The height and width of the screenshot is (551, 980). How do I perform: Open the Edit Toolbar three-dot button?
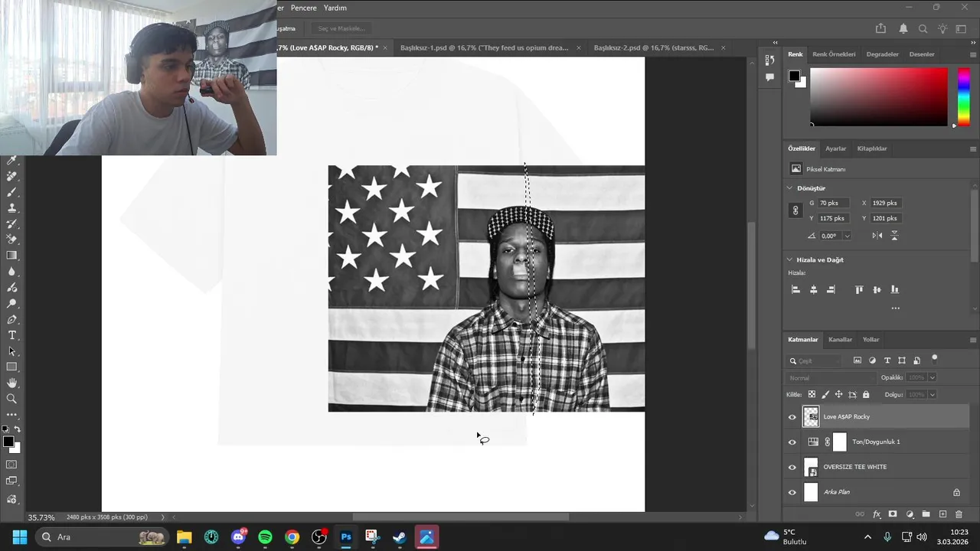coord(11,415)
